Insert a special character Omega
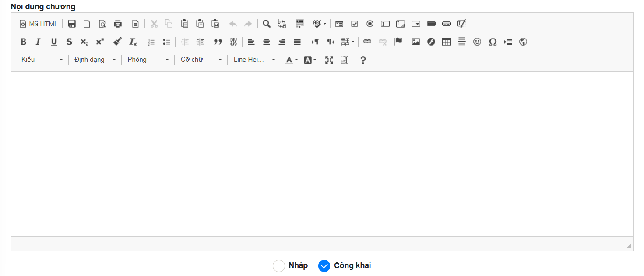The width and height of the screenshot is (644, 276). [x=493, y=42]
